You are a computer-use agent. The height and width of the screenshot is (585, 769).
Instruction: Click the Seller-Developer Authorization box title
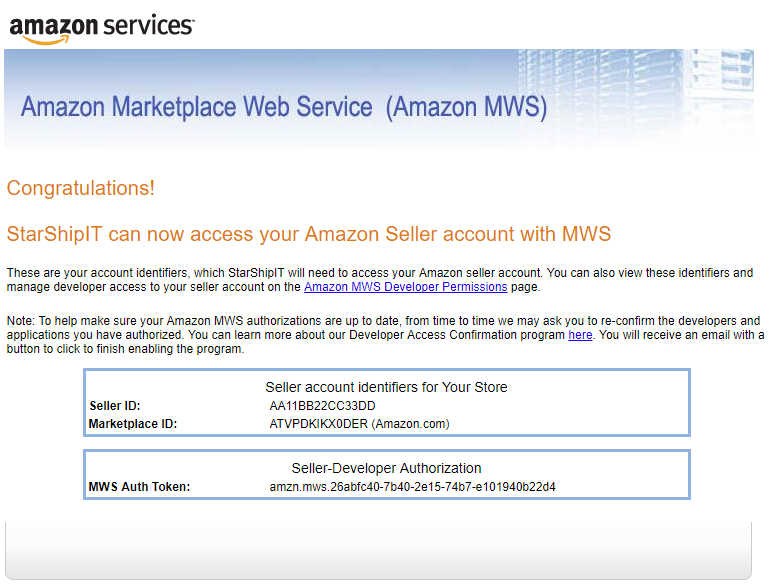pos(386,468)
